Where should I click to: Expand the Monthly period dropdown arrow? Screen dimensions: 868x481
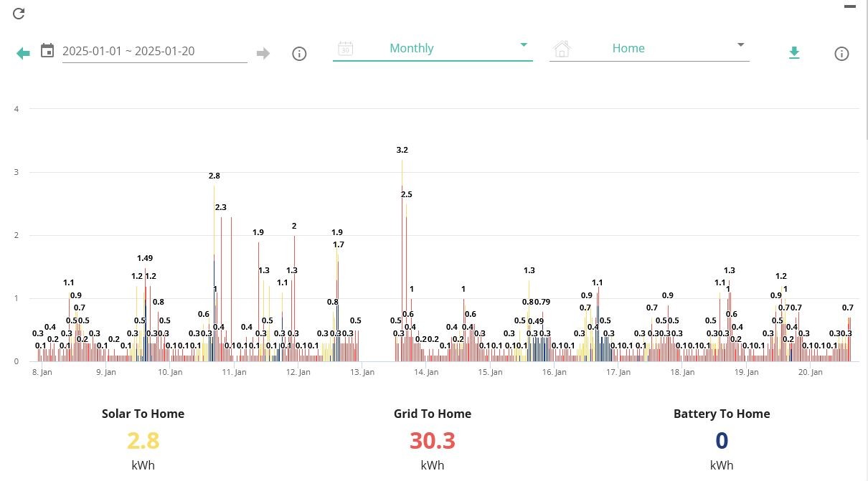click(524, 45)
